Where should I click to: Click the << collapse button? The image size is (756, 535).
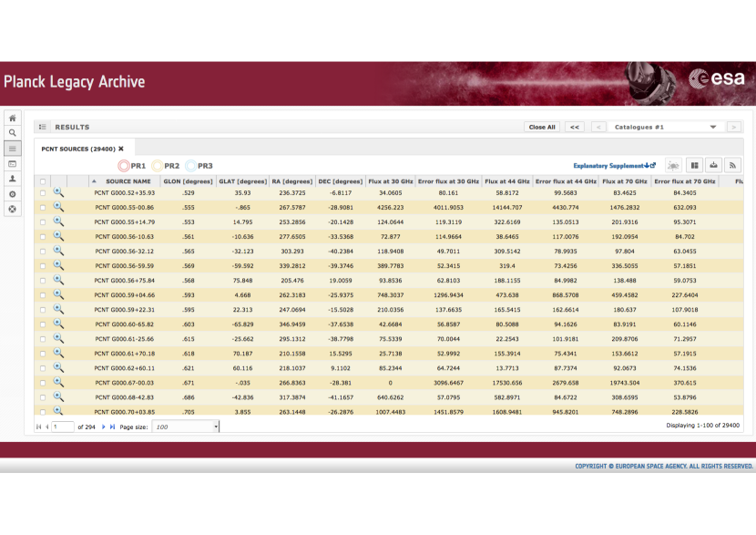(x=575, y=127)
